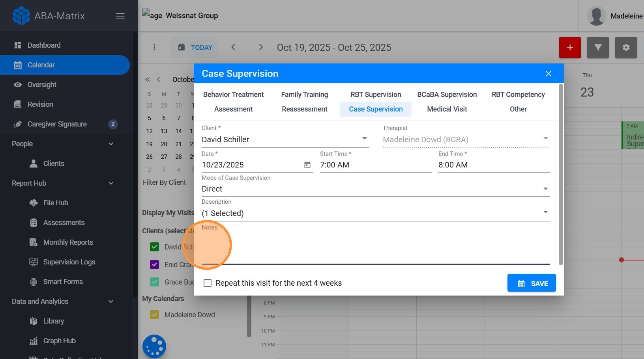
Task: Click the TODAY button
Action: [195, 48]
